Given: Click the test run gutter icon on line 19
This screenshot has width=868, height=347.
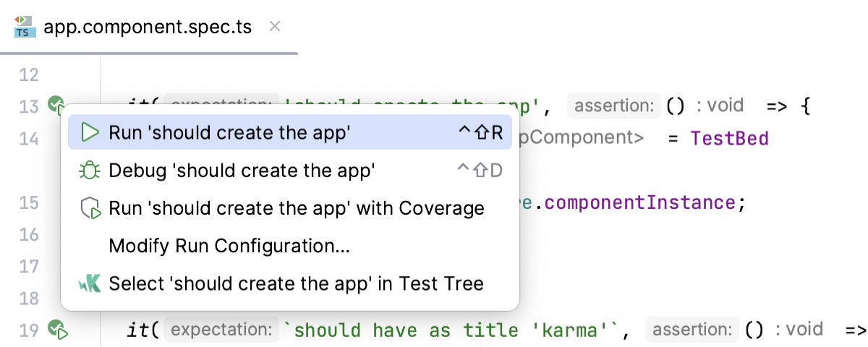Looking at the screenshot, I should click(57, 330).
